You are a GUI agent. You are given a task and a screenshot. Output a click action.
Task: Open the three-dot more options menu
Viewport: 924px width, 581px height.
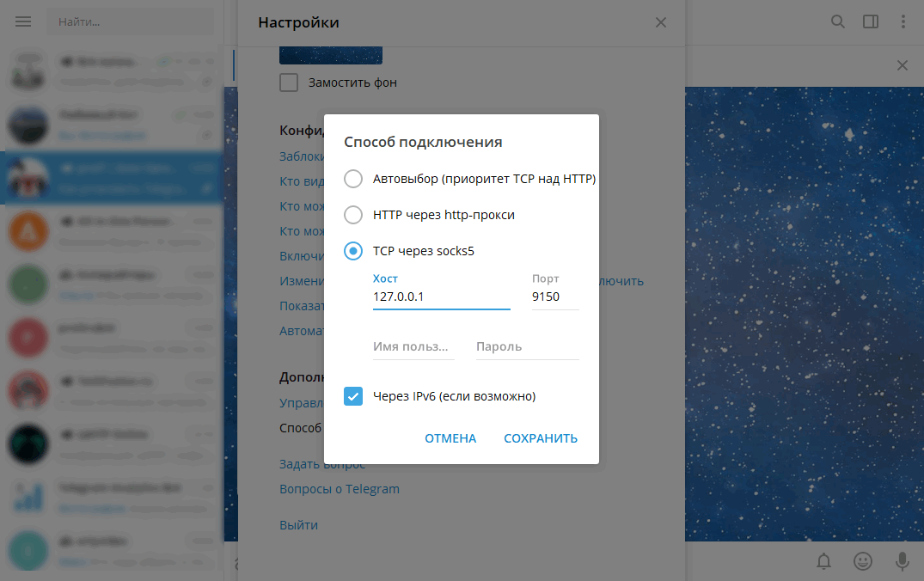click(903, 21)
